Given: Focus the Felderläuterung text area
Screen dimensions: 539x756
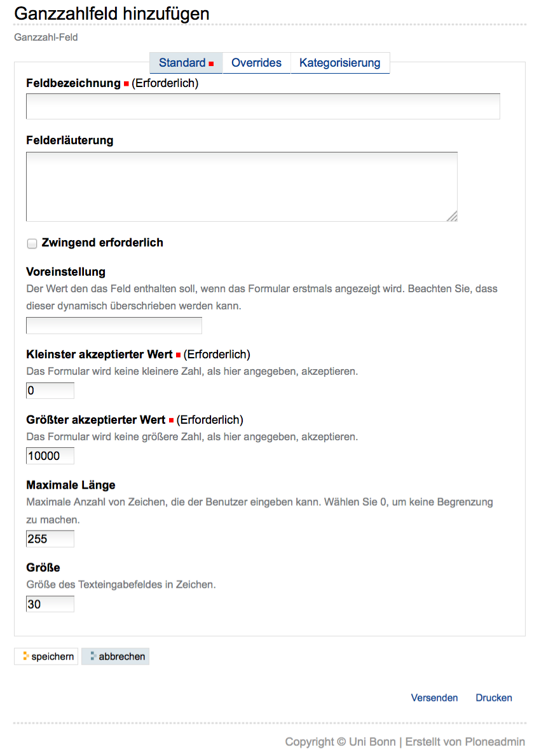Looking at the screenshot, I should click(242, 187).
